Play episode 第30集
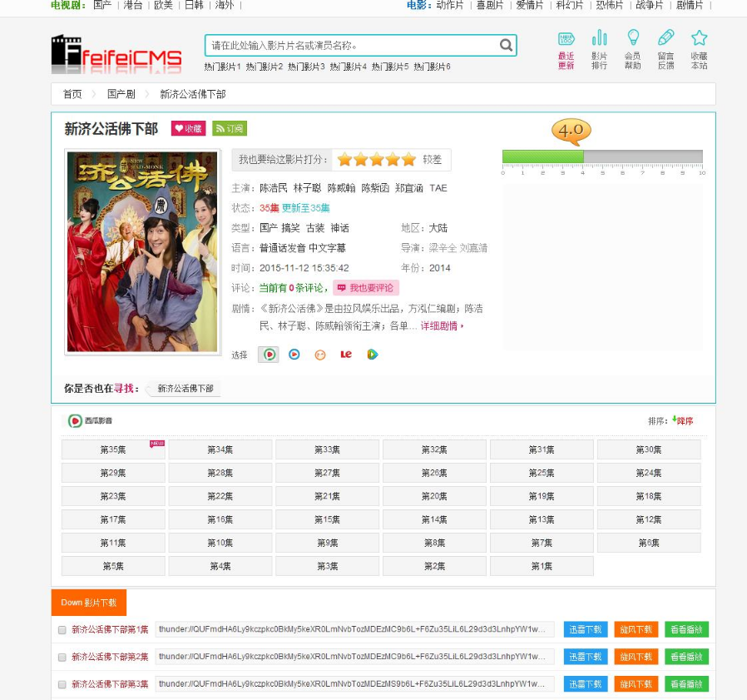Screen dimensions: 747x700 [x=649, y=449]
